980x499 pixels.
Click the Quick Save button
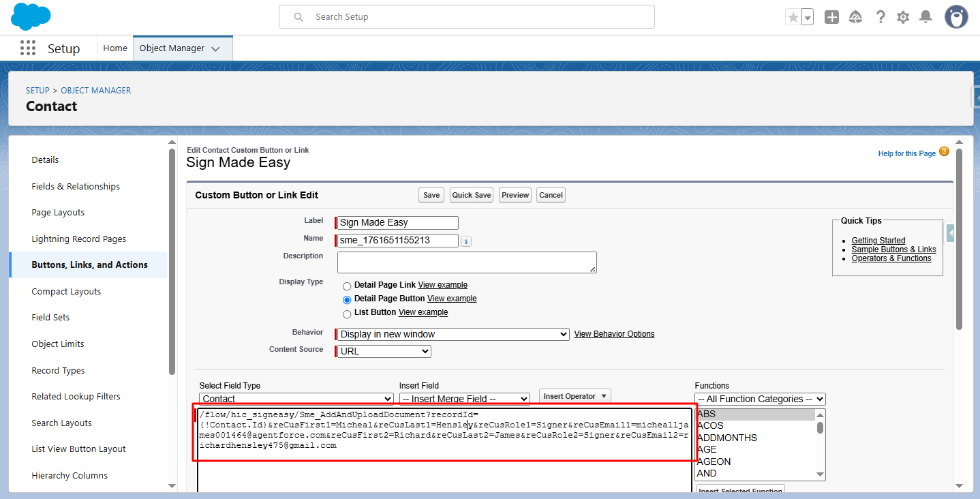pyautogui.click(x=472, y=195)
